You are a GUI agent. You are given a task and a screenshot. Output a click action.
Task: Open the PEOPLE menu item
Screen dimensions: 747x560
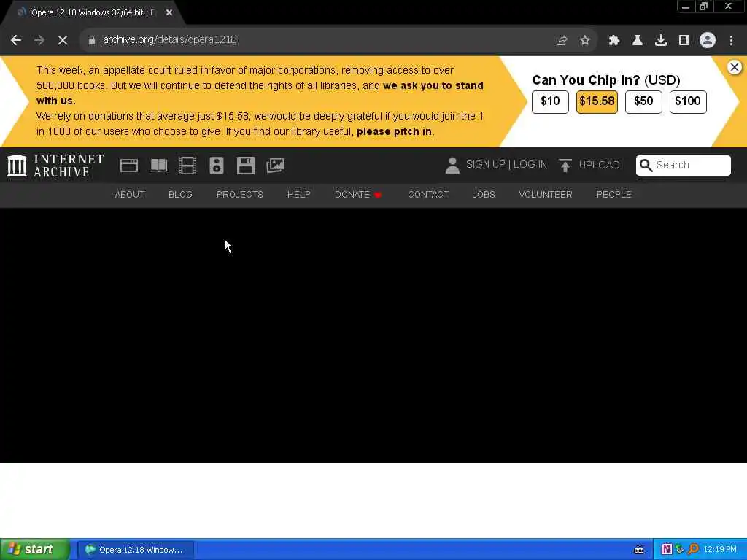[x=614, y=195]
